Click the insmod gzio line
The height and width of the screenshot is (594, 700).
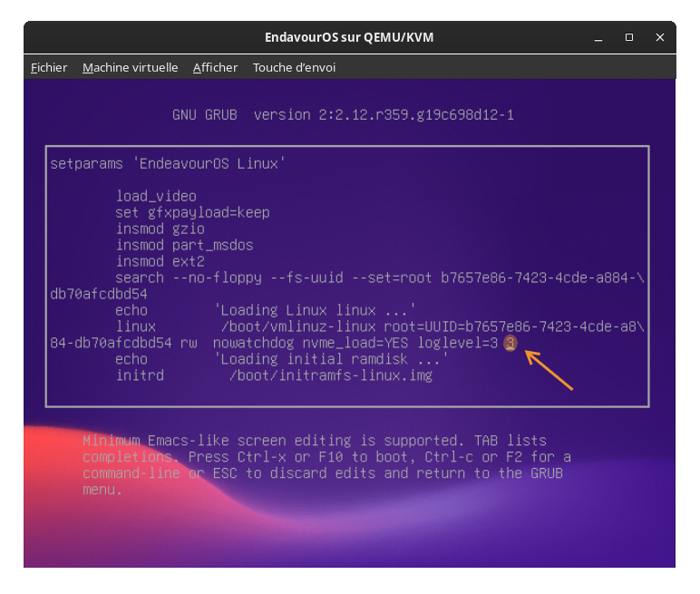coord(160,229)
